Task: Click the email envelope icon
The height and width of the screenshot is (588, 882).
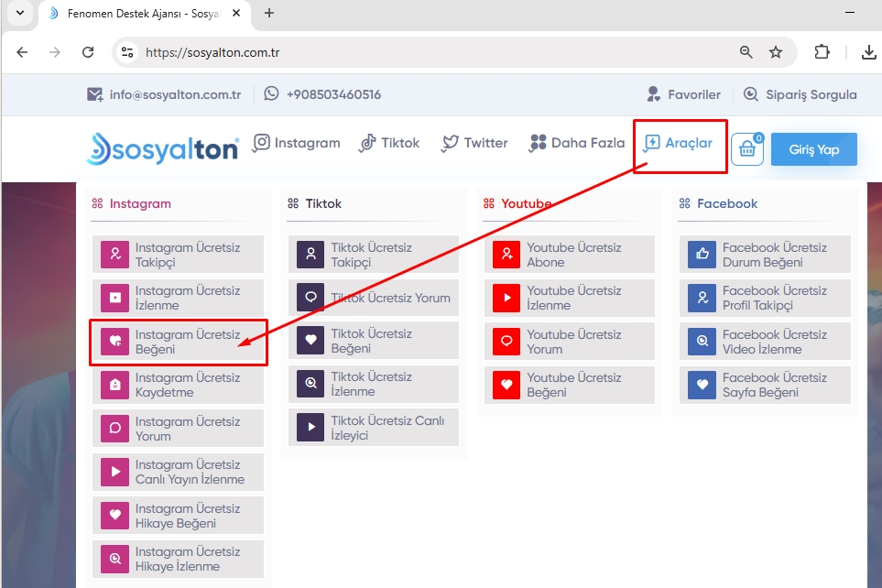Action: coord(94,94)
